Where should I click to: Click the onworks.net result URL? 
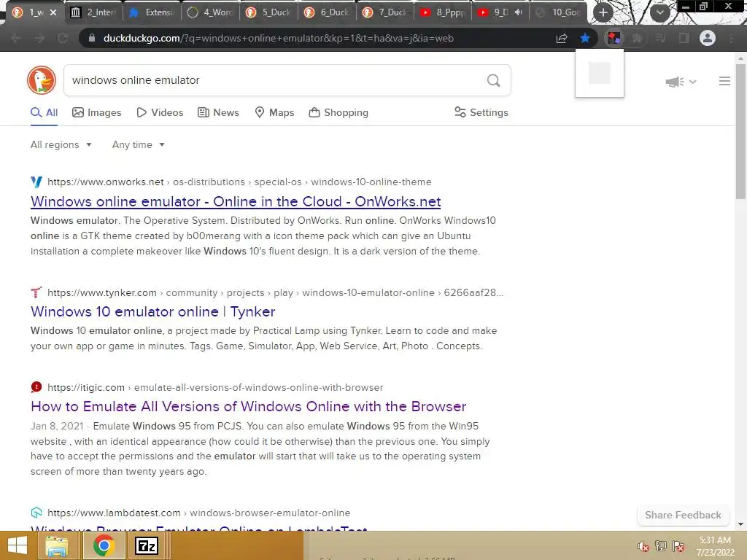click(239, 182)
